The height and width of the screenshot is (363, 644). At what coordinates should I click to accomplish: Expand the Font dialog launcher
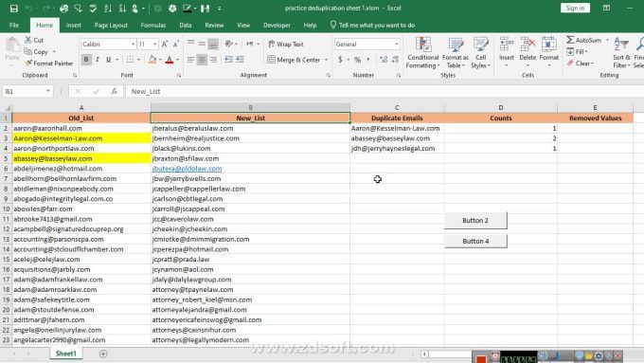(179, 75)
